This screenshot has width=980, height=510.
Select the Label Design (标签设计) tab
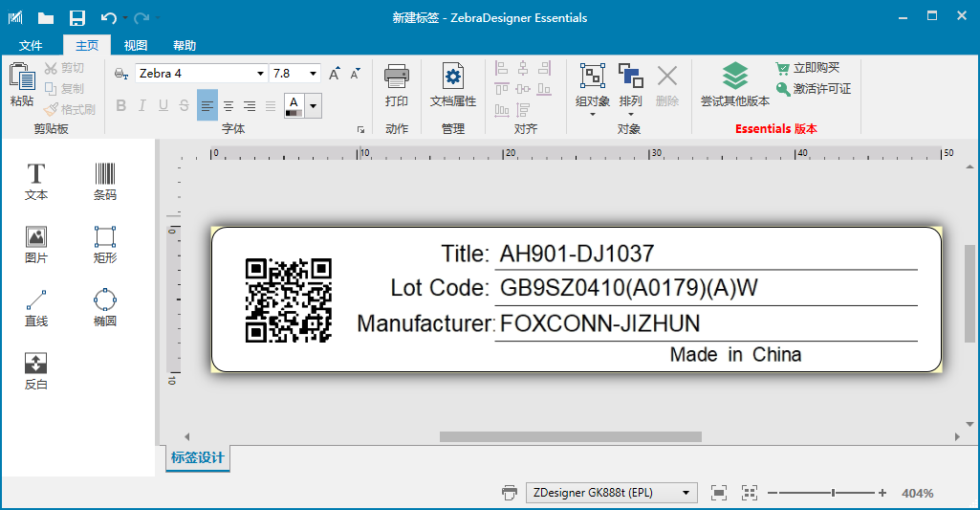click(198, 458)
